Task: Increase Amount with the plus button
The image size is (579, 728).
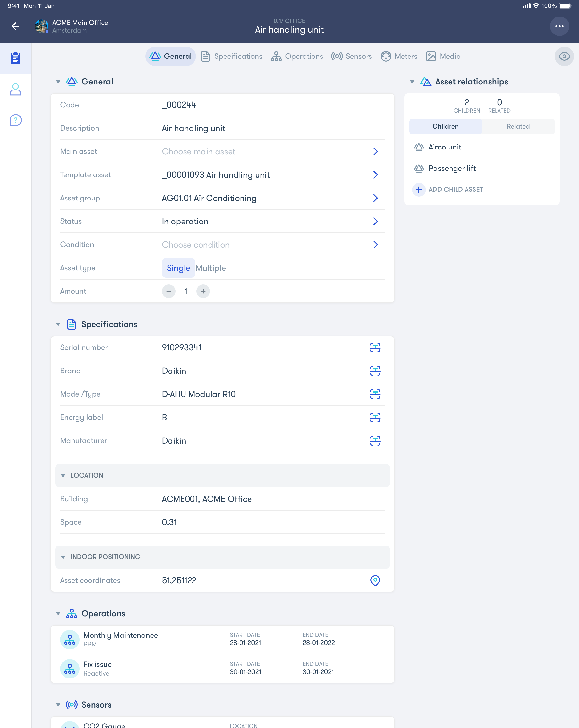Action: (203, 291)
